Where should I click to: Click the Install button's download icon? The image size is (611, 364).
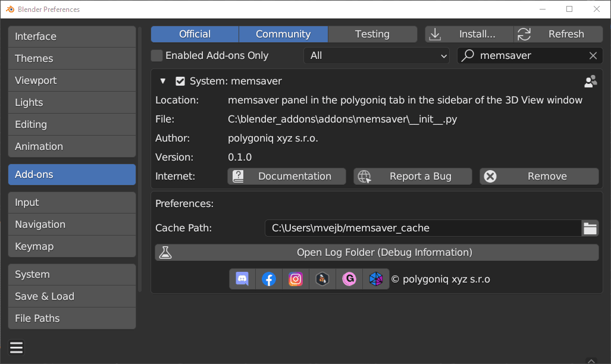tap(435, 34)
